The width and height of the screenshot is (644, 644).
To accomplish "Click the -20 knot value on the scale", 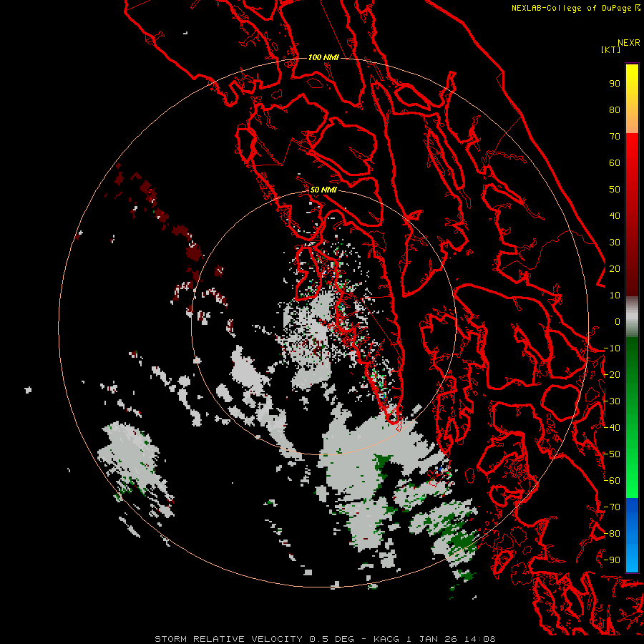I will (x=612, y=375).
